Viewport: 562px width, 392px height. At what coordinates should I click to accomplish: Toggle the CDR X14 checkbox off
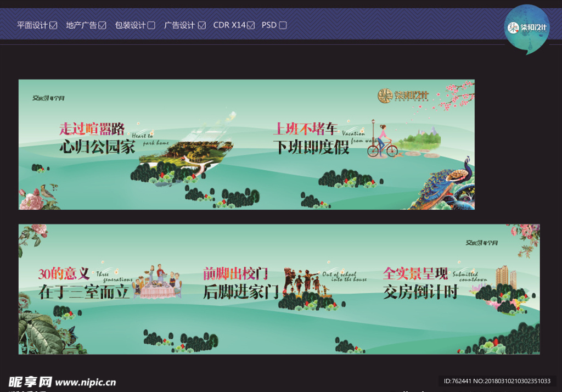[250, 24]
